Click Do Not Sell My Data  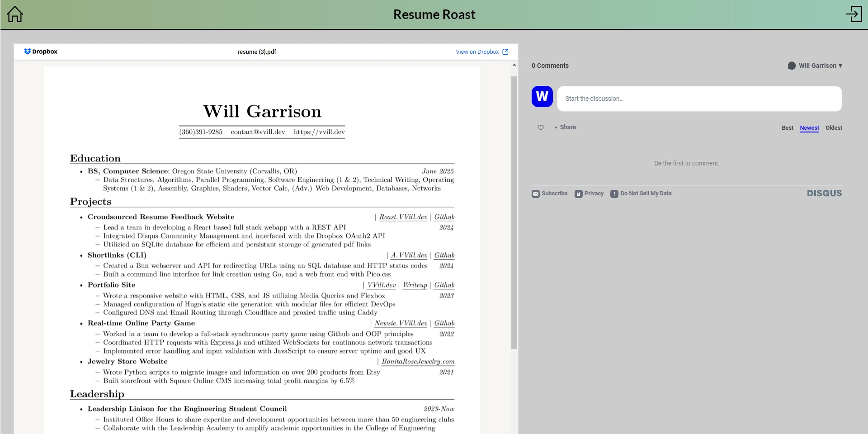tap(641, 193)
